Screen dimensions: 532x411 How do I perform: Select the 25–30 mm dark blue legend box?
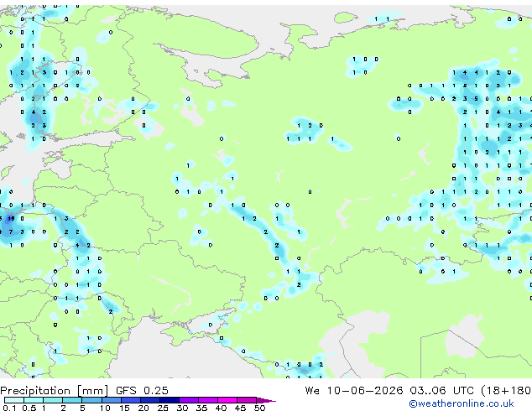click(x=170, y=400)
